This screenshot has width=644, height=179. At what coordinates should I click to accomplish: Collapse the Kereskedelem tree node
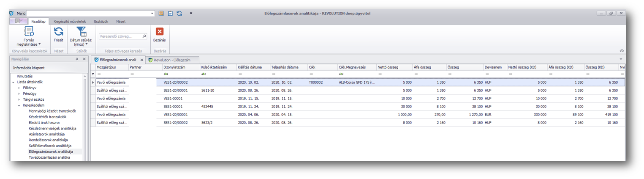click(19, 105)
